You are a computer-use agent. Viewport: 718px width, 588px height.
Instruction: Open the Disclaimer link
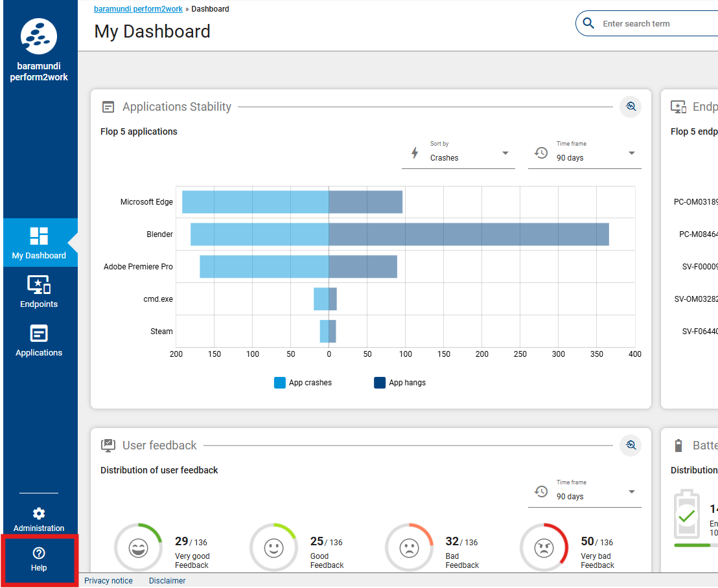[167, 581]
